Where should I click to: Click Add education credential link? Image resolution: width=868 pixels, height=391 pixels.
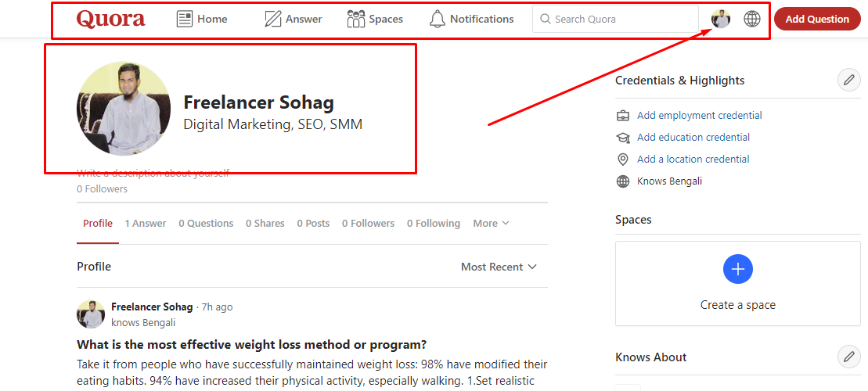[693, 138]
